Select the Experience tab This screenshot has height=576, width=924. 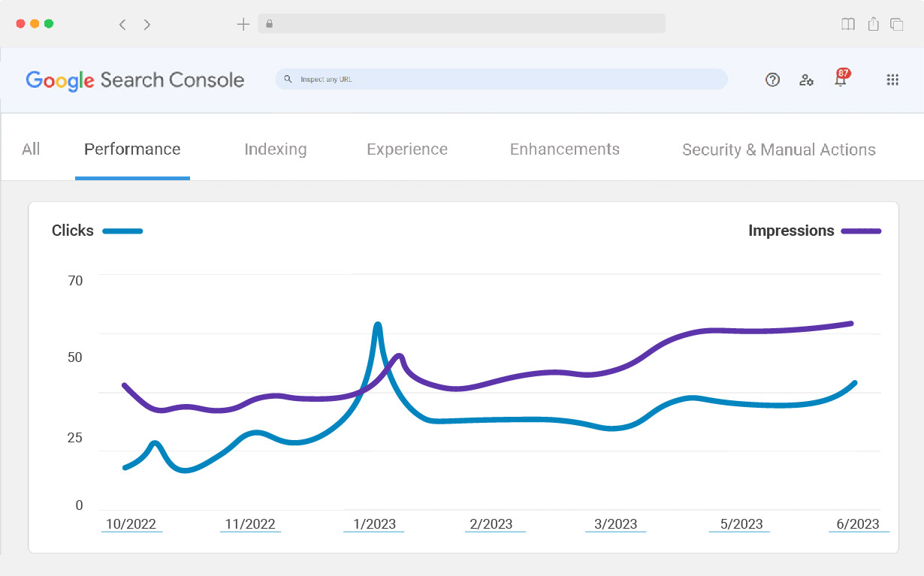tap(406, 149)
